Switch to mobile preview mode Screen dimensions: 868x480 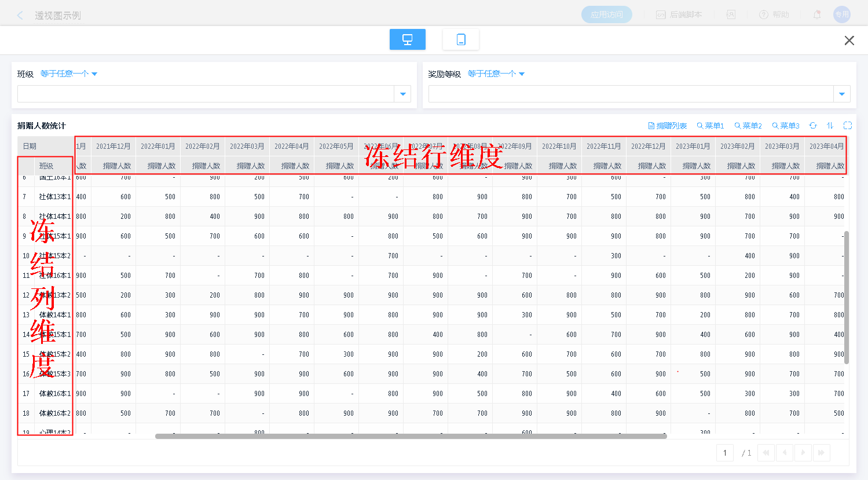click(x=460, y=39)
